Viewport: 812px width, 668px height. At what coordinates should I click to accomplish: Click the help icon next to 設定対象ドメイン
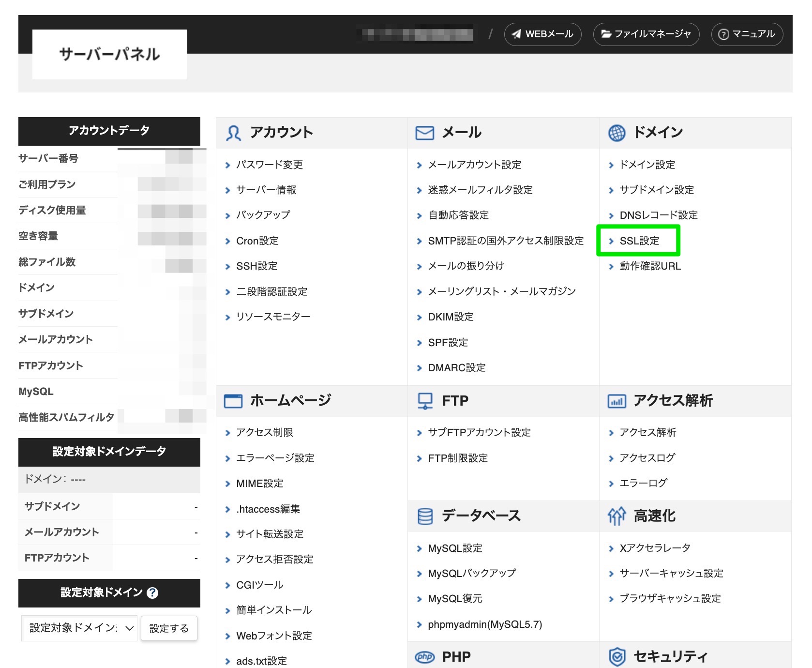click(x=152, y=592)
